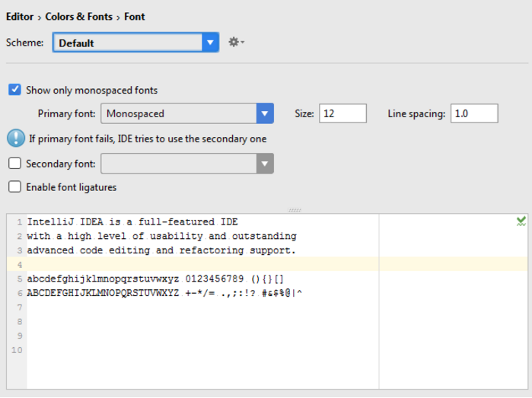Click the preview panel resize grip
Image resolution: width=532 pixels, height=398 pixels.
point(295,210)
